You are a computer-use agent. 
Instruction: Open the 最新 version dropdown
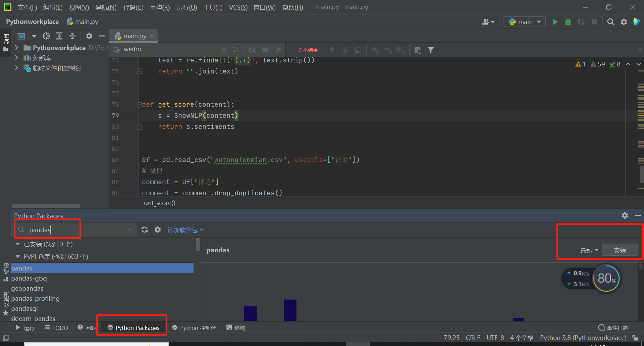point(589,250)
